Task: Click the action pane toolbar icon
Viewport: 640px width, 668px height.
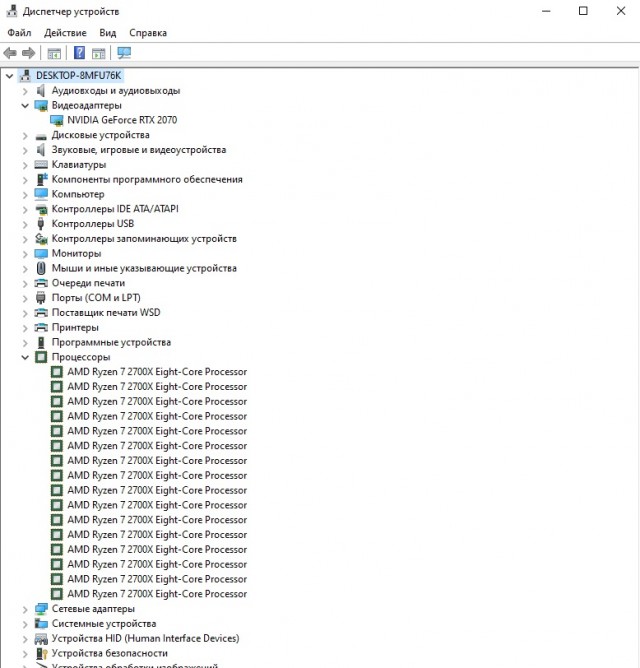Action: tap(98, 54)
